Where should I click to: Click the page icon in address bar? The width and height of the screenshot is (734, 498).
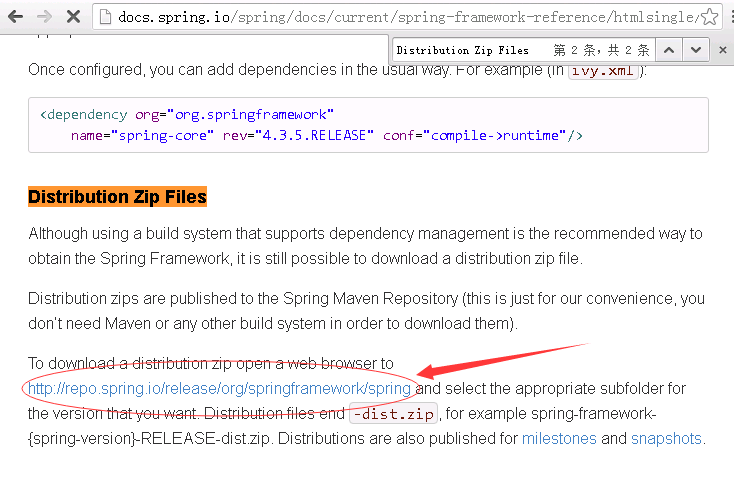pyautogui.click(x=106, y=17)
